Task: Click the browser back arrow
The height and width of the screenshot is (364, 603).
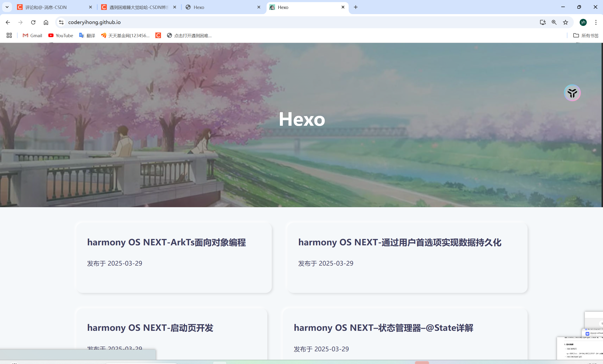Action: tap(8, 22)
